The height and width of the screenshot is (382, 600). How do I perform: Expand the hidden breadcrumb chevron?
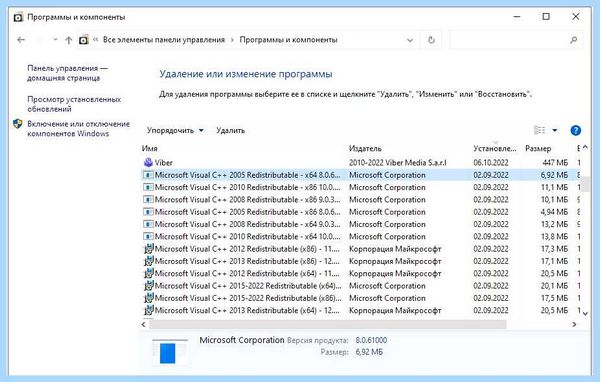[x=95, y=40]
